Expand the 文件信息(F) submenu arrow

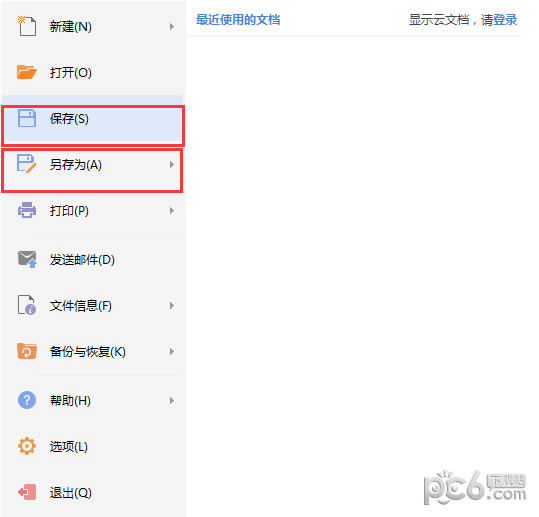click(172, 306)
